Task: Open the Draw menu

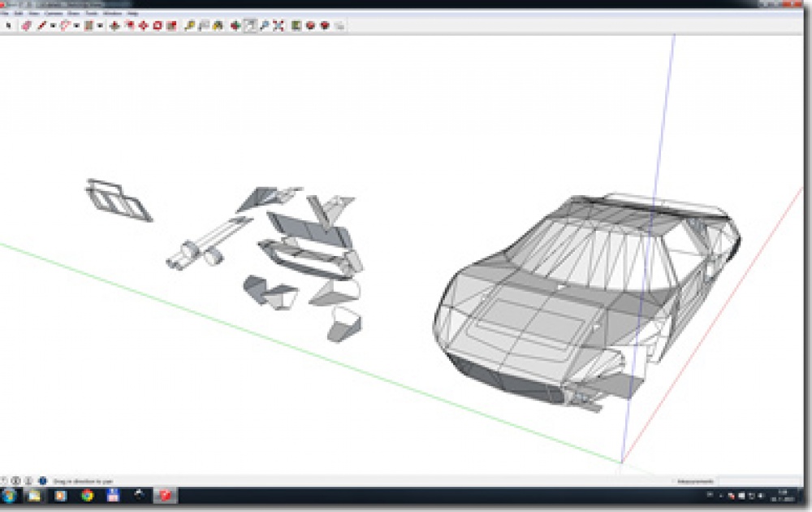Action: pyautogui.click(x=74, y=13)
